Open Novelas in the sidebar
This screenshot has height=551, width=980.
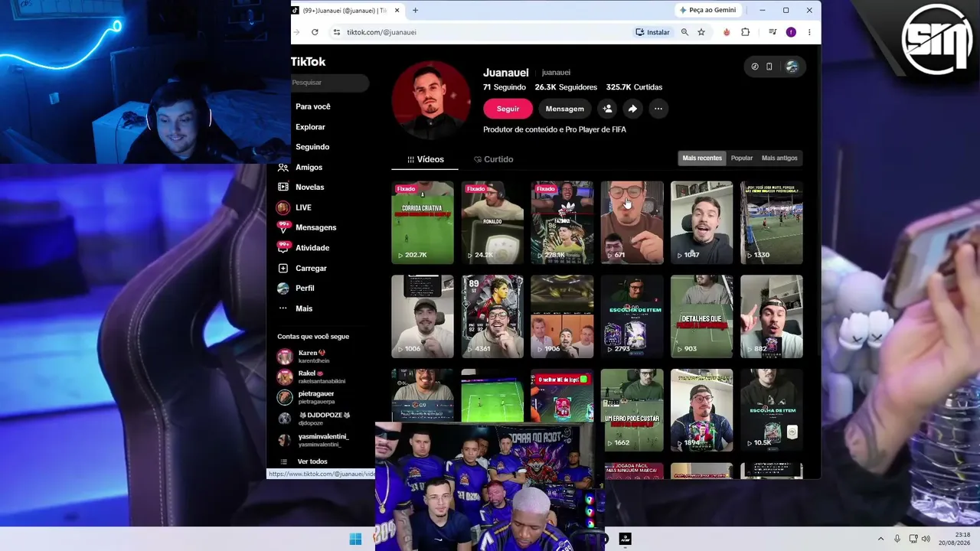point(310,187)
